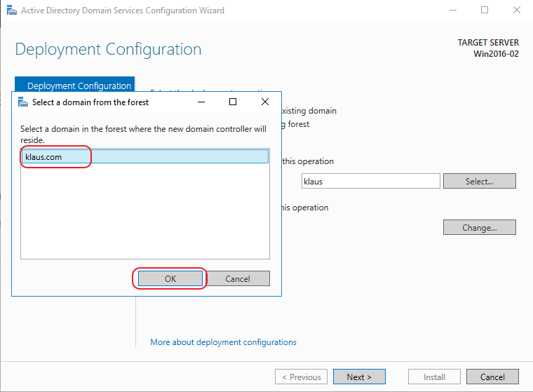Click the 'Select a domain' dialog title icon
This screenshot has width=533, height=392.
[x=22, y=102]
